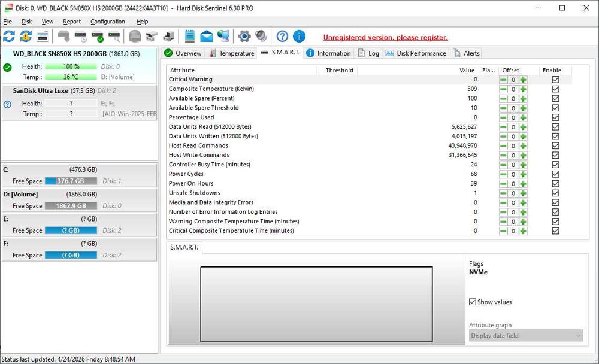Toggle Enable checkbox for Data Units Read

555,127
